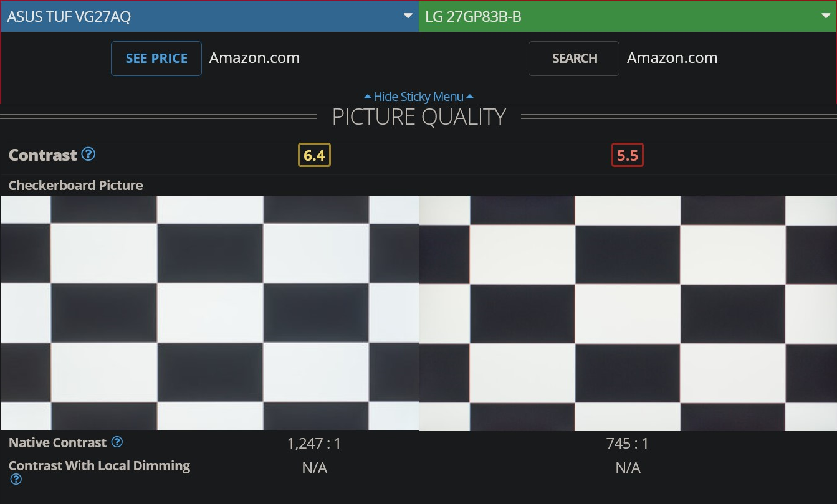Screen dimensions: 837x504
Task: Click the 6.4 contrast score badge
Action: (x=314, y=155)
